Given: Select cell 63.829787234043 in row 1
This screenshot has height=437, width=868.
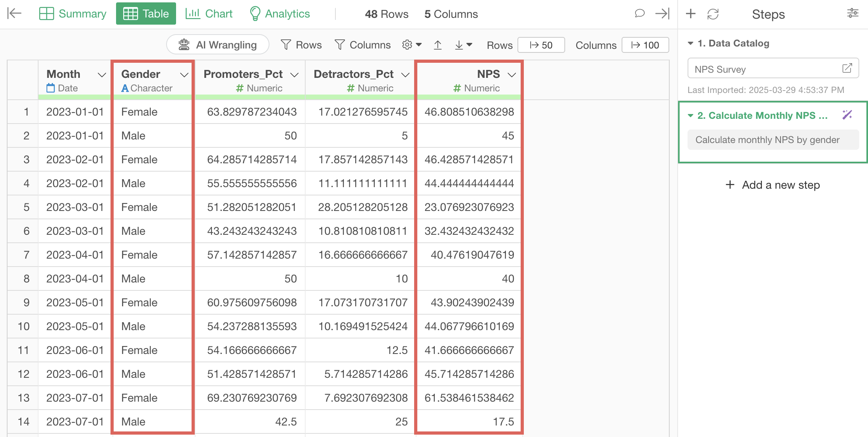Looking at the screenshot, I should (x=250, y=112).
